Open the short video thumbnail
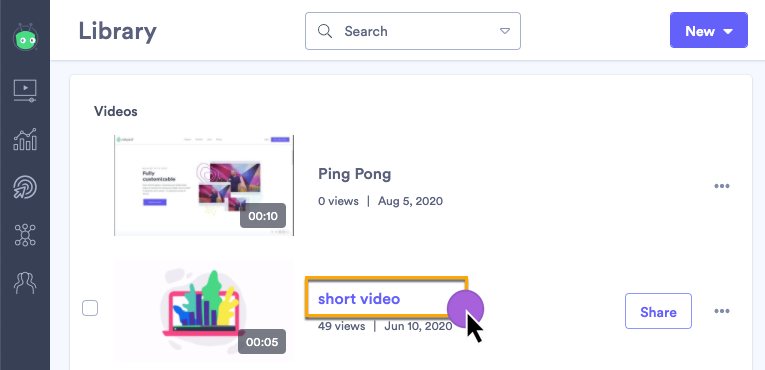The image size is (765, 370). (x=204, y=310)
